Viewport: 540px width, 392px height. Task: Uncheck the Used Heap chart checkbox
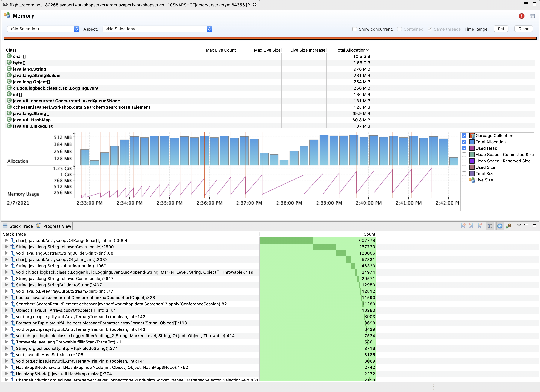point(464,148)
